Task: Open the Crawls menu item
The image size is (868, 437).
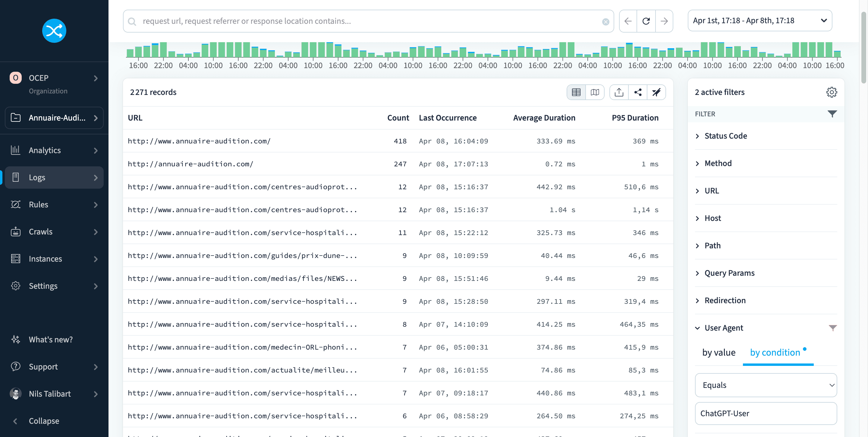Action: pos(54,232)
